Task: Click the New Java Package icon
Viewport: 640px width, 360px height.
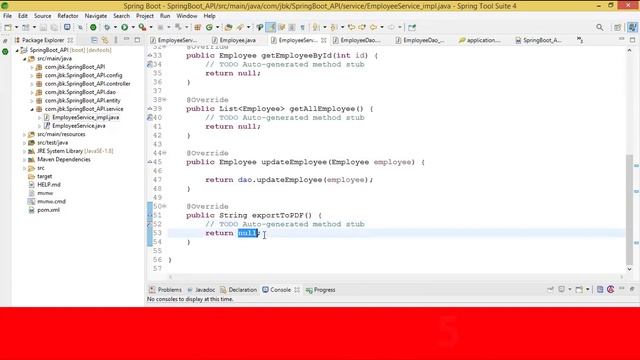Action: (x=198, y=27)
